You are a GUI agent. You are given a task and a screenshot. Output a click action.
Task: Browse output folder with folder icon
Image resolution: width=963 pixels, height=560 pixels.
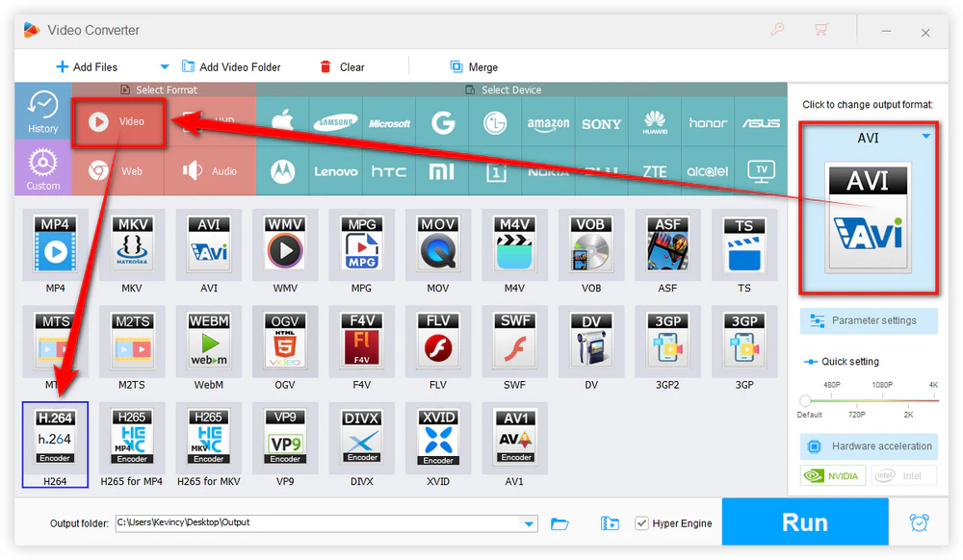click(560, 522)
